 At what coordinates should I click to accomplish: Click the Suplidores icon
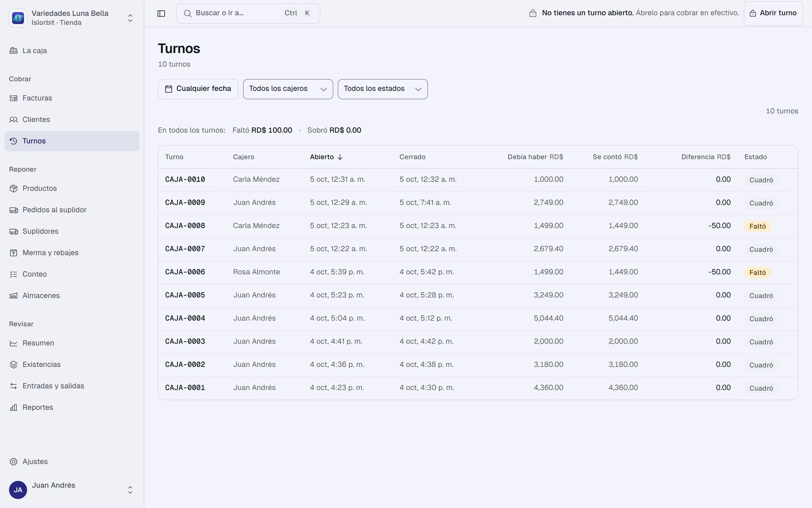pyautogui.click(x=14, y=231)
